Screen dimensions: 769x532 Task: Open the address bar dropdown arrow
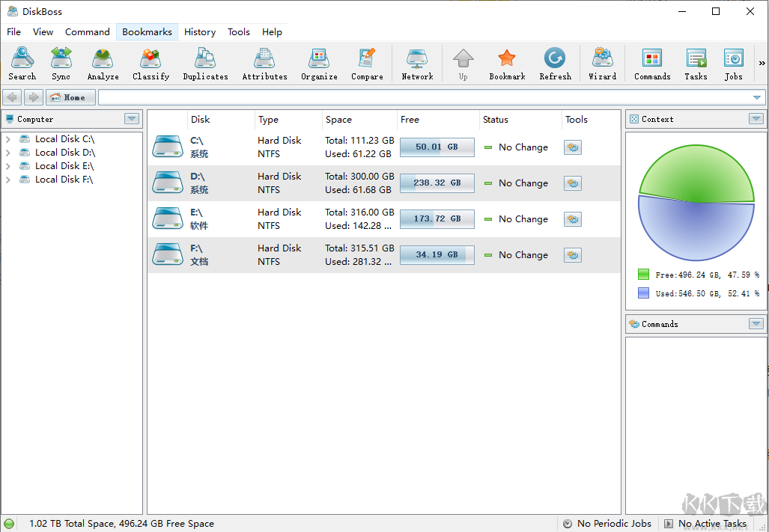pos(757,97)
